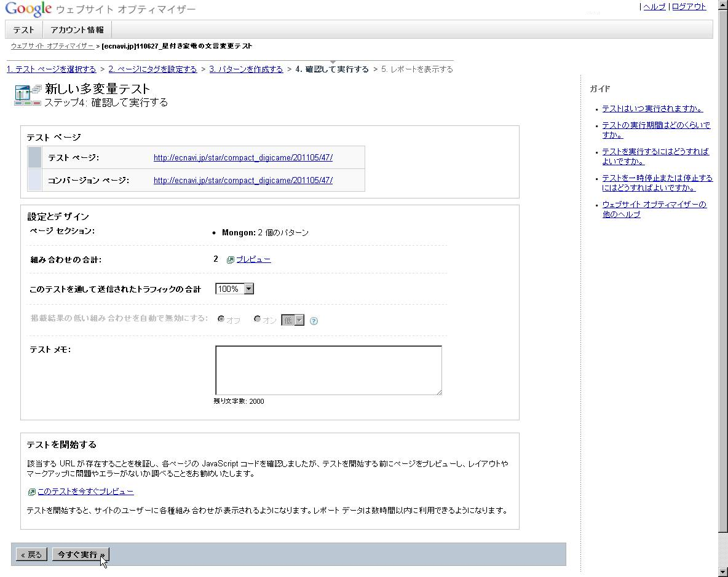Select the オフ radio button
This screenshot has width=728, height=577.
click(x=221, y=320)
